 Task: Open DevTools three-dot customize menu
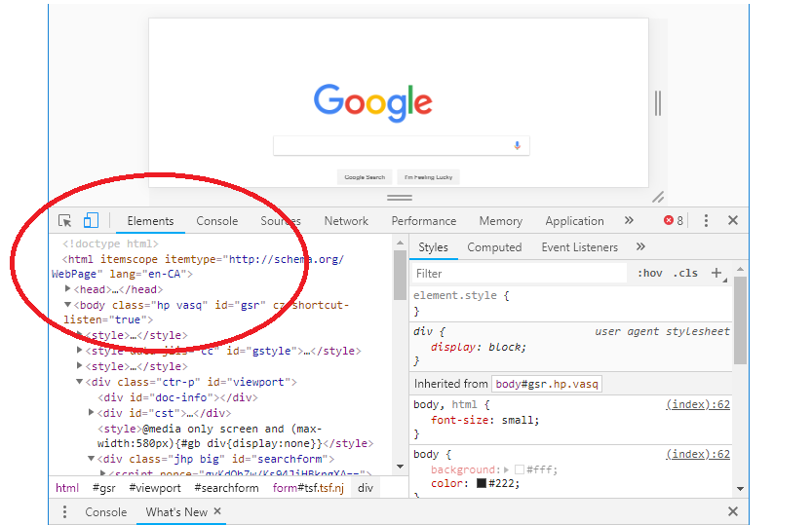(x=707, y=221)
